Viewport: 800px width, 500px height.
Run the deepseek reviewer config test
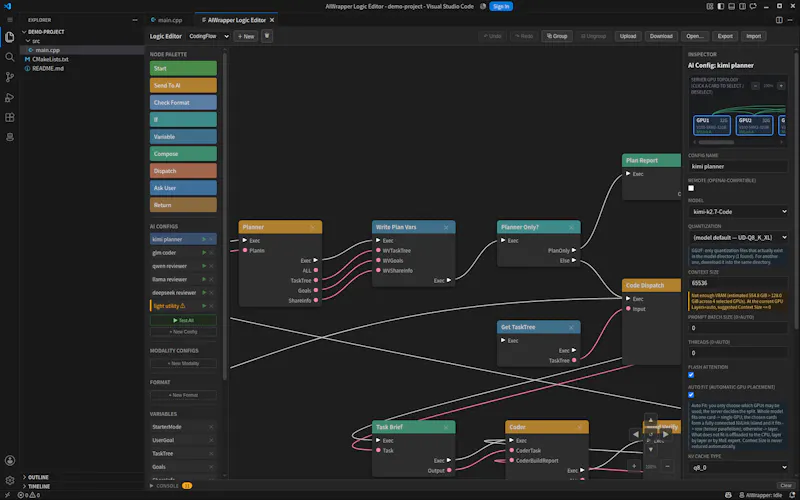click(204, 292)
